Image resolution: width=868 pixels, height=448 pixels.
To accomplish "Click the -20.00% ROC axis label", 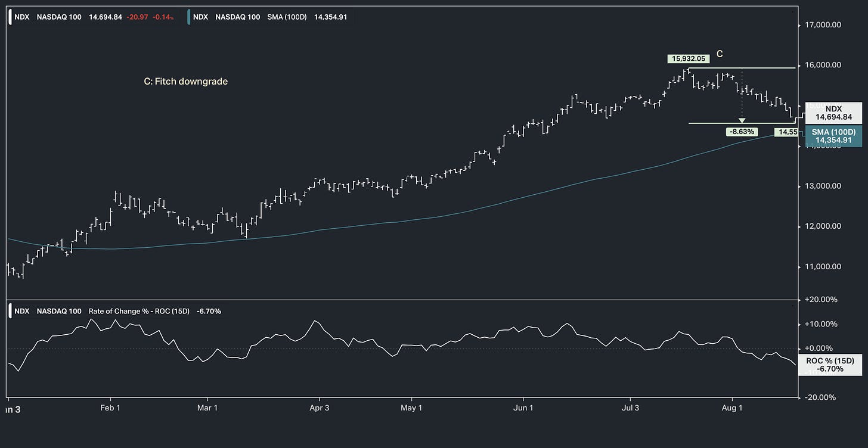I will pyautogui.click(x=820, y=397).
